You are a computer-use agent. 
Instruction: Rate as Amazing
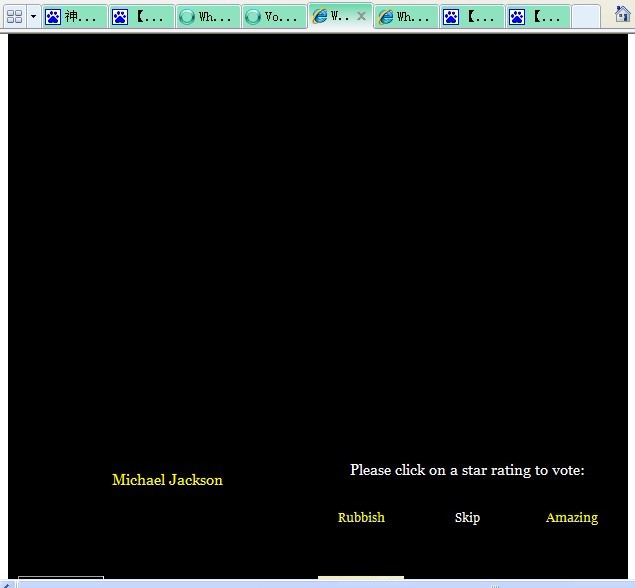click(572, 518)
